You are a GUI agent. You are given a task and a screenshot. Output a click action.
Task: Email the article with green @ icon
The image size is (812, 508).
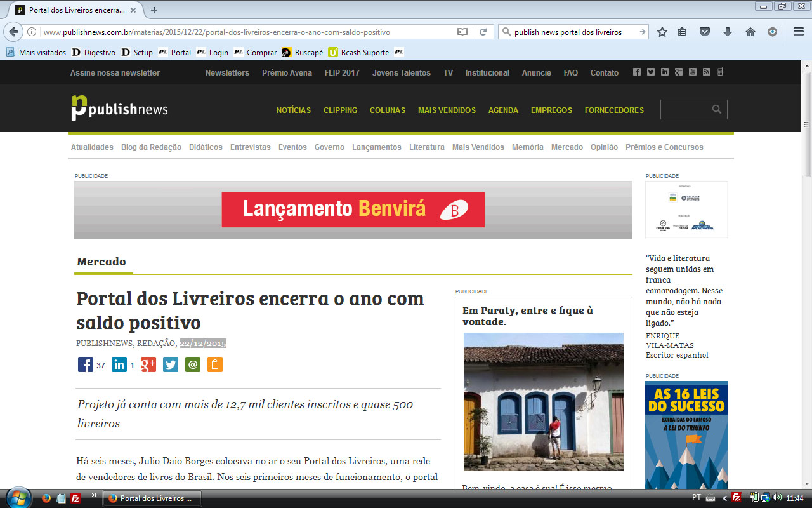pos(193,364)
